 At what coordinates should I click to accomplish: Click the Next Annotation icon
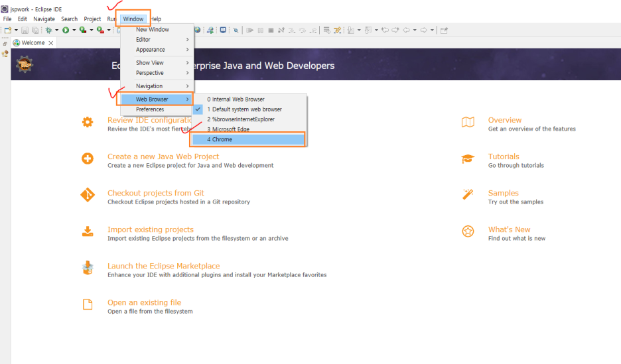(351, 30)
